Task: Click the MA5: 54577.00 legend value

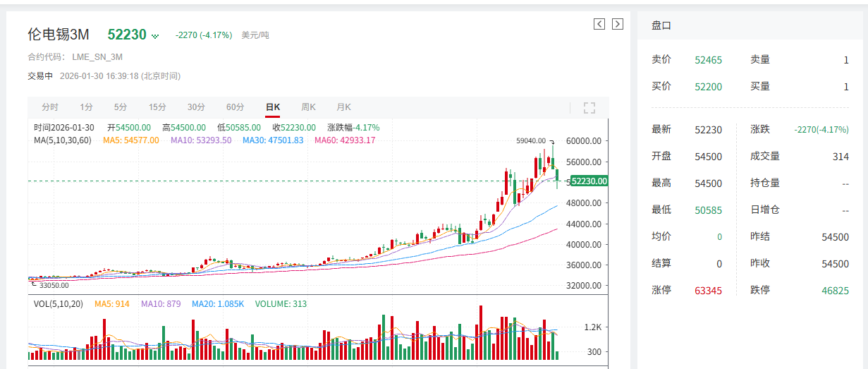Action: [x=131, y=140]
